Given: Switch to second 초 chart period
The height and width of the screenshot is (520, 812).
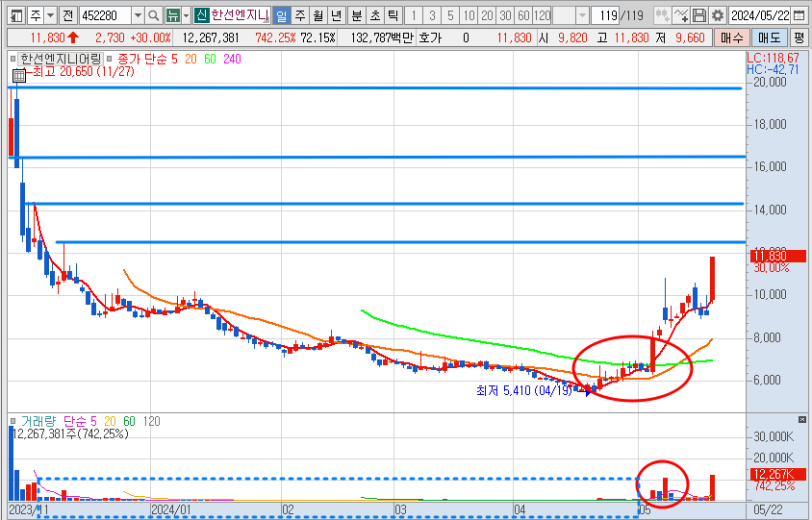Looking at the screenshot, I should [x=374, y=15].
